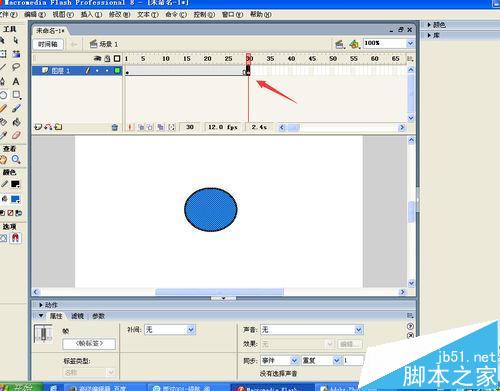
Task: Open the fill color swatch
Action: coord(15,199)
